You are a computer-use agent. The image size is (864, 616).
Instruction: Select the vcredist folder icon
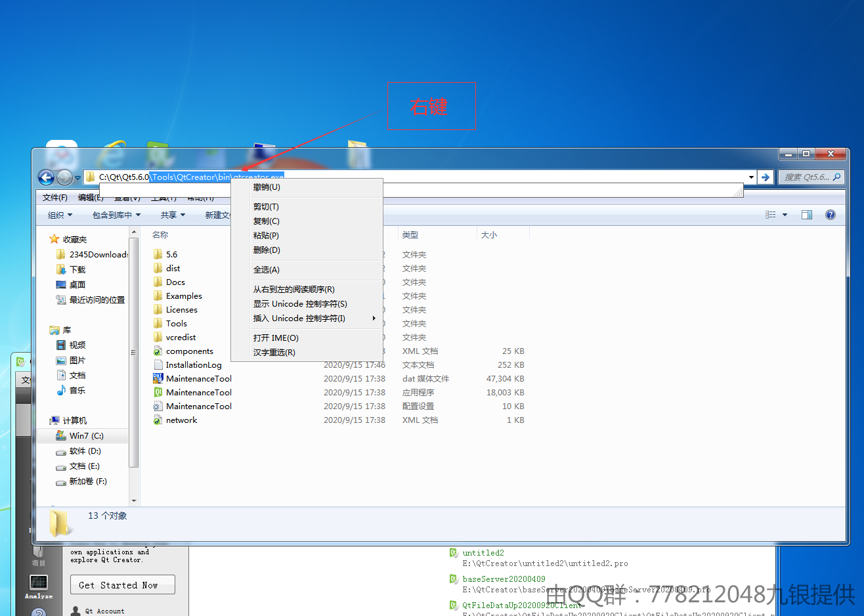[158, 337]
